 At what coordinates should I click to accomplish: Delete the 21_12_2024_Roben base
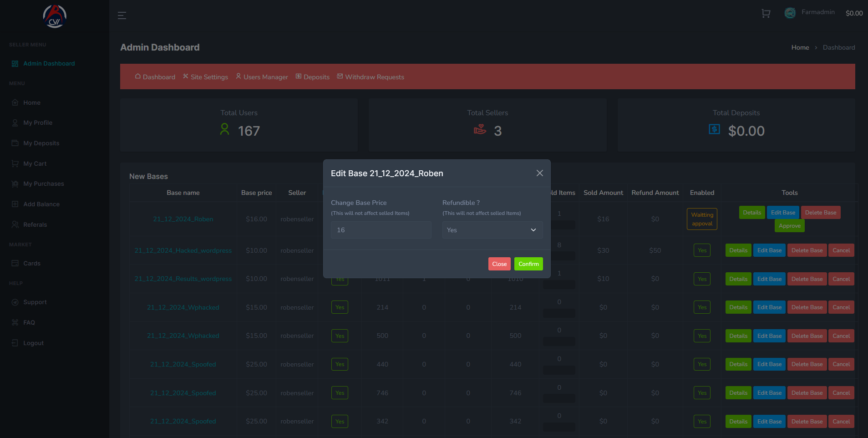(x=821, y=213)
